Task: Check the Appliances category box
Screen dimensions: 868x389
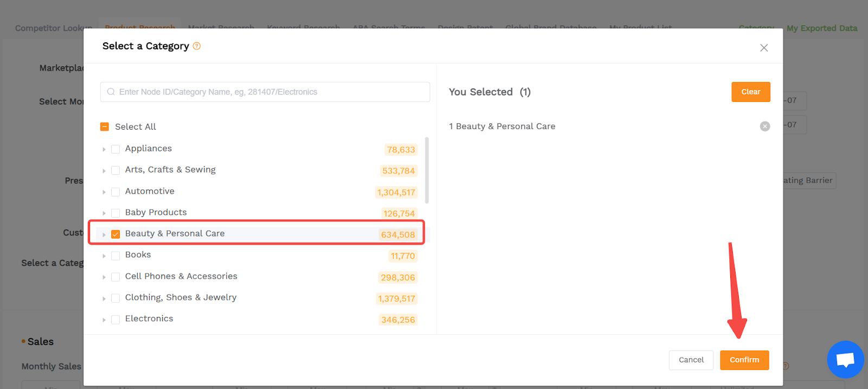Action: click(x=116, y=149)
